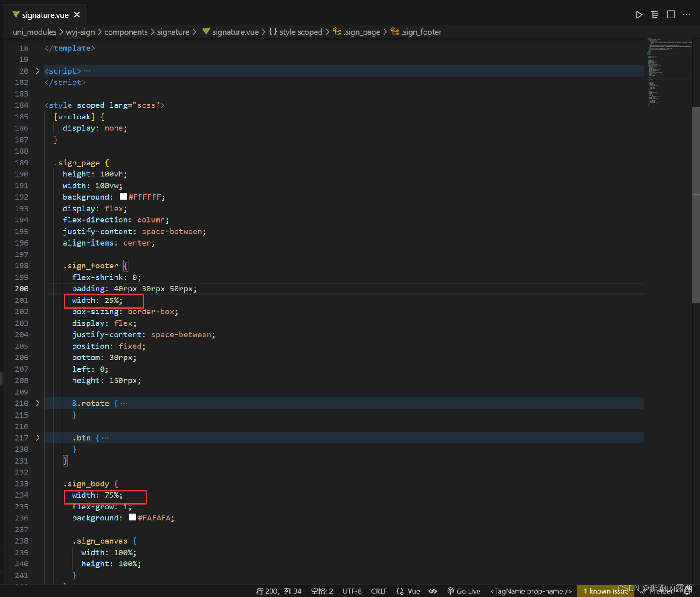Image resolution: width=700 pixels, height=597 pixels.
Task: Click the '.sign_canvas' selector text
Action: pyautogui.click(x=100, y=541)
